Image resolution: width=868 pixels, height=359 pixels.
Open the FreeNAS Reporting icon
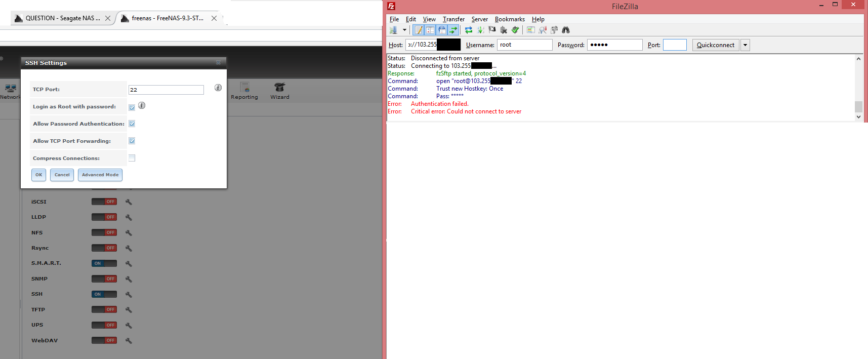click(x=244, y=91)
